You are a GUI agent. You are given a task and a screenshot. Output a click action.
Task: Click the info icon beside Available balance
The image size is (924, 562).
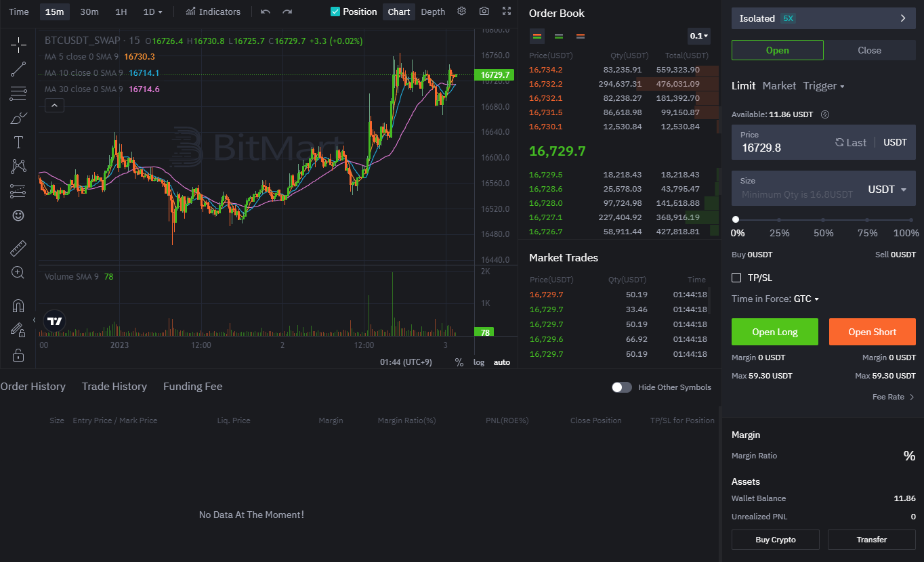point(825,114)
